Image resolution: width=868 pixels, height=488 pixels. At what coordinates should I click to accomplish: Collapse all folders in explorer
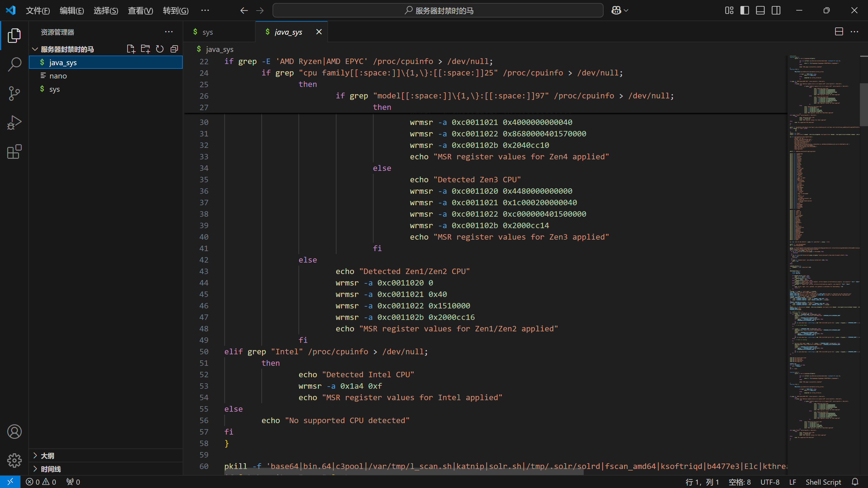174,49
